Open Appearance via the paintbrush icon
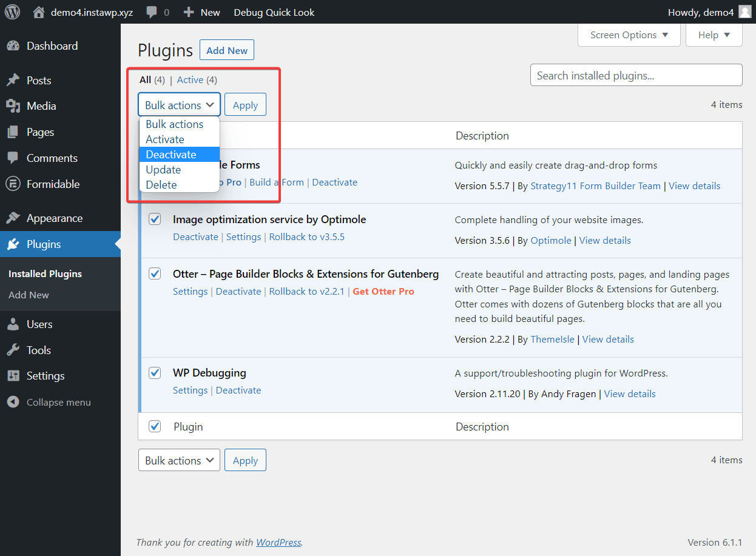Screen dimensions: 756x556 tap(13, 218)
